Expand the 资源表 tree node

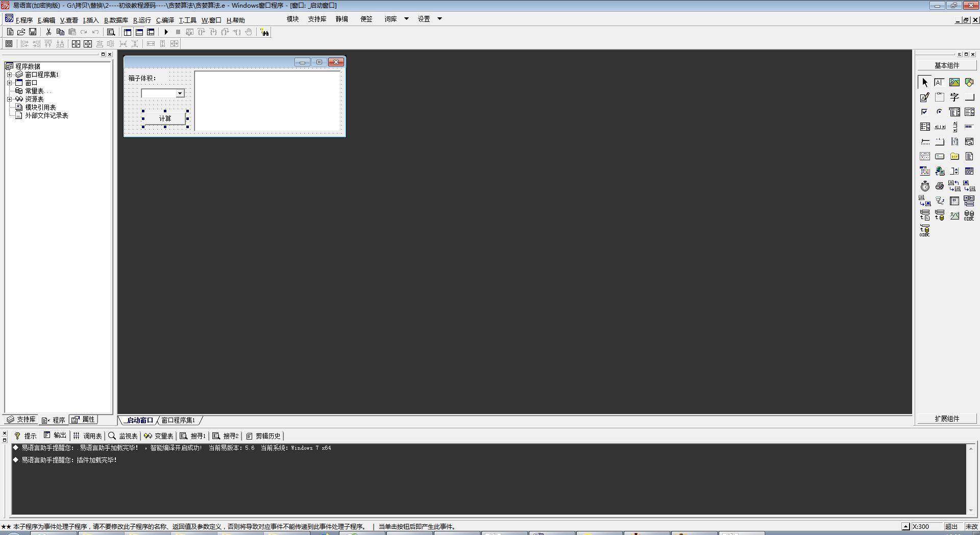point(9,99)
